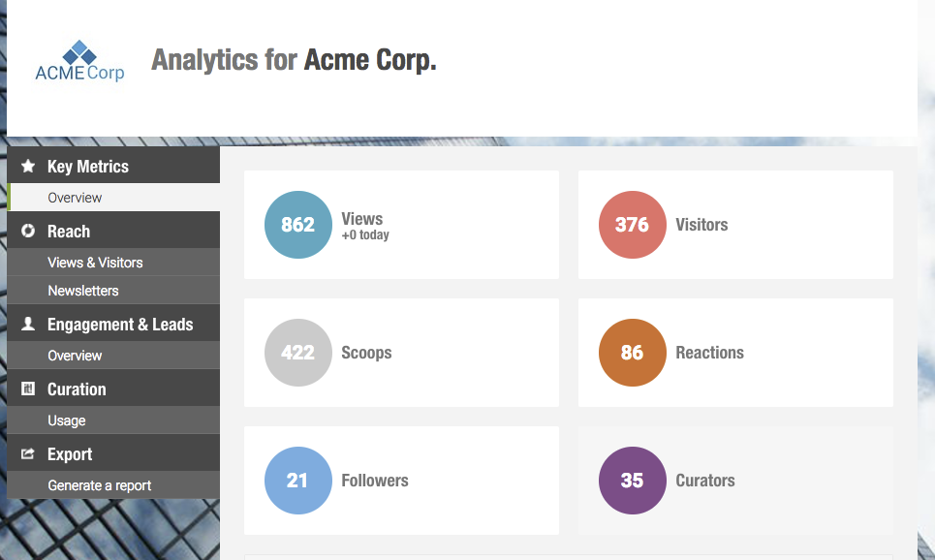The width and height of the screenshot is (935, 560).
Task: Click the red 376 Visitors circle
Action: (632, 225)
